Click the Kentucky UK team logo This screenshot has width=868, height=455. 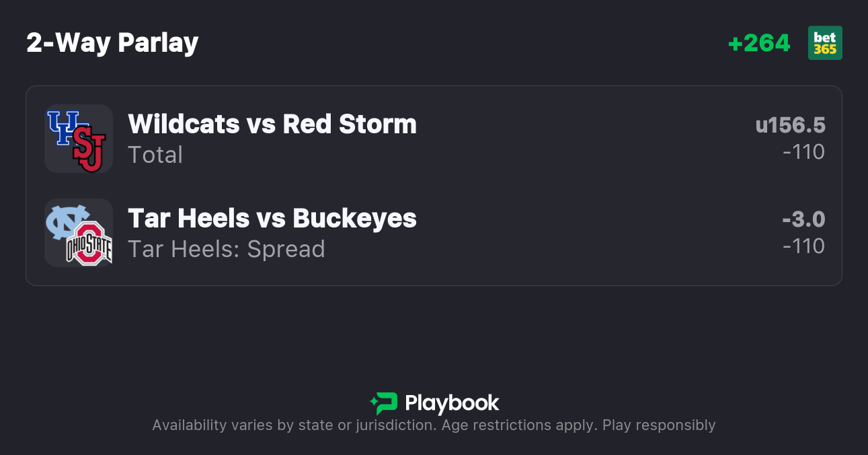[63, 127]
